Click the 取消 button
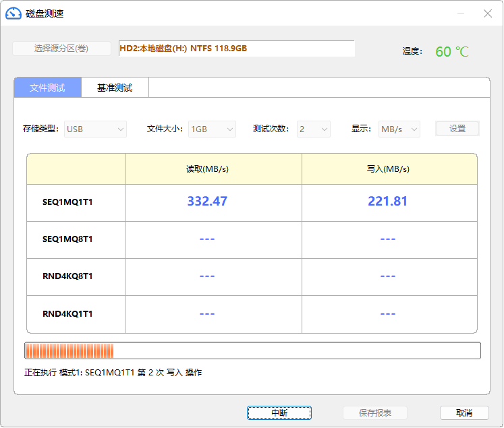Screen dimensions: 504x428 (x=464, y=412)
